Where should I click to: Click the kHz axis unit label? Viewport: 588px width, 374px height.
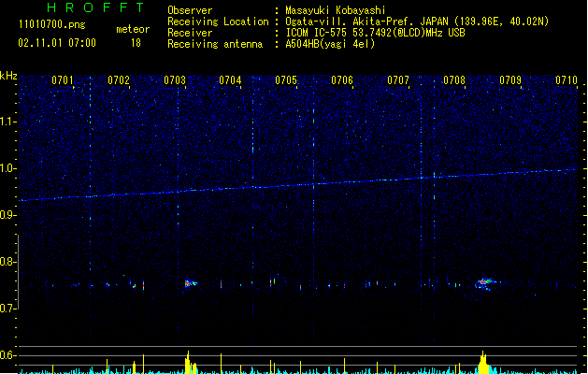tap(8, 76)
